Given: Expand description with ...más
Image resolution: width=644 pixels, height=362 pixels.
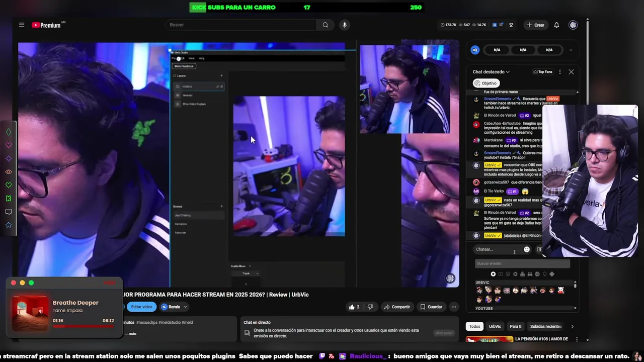Looking at the screenshot, I should click(x=131, y=333).
